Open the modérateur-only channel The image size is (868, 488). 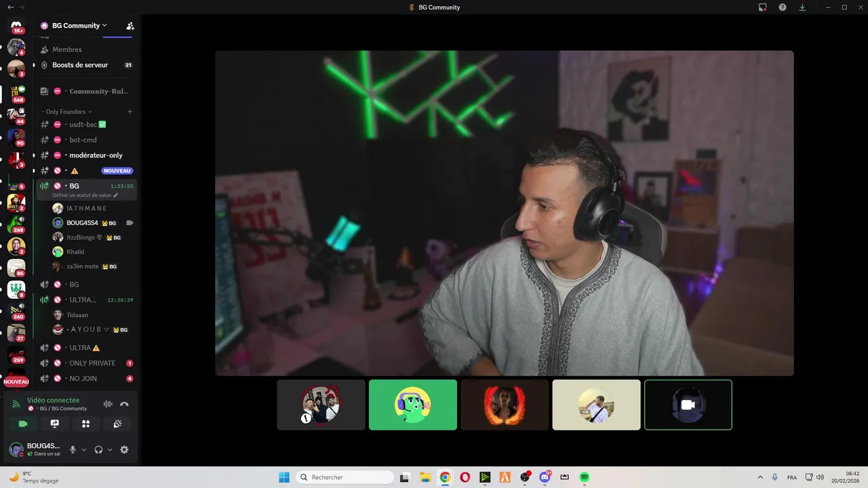pos(86,155)
